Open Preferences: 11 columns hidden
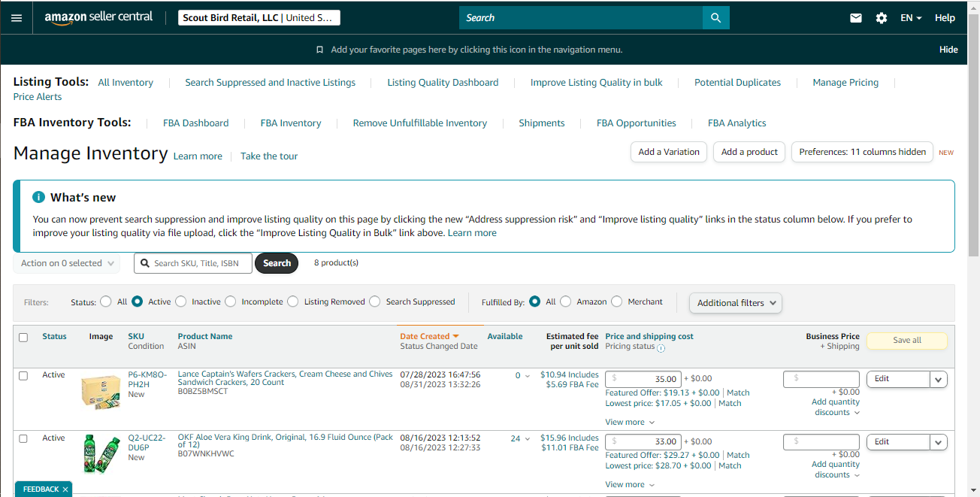The width and height of the screenshot is (980, 497). [x=862, y=152]
